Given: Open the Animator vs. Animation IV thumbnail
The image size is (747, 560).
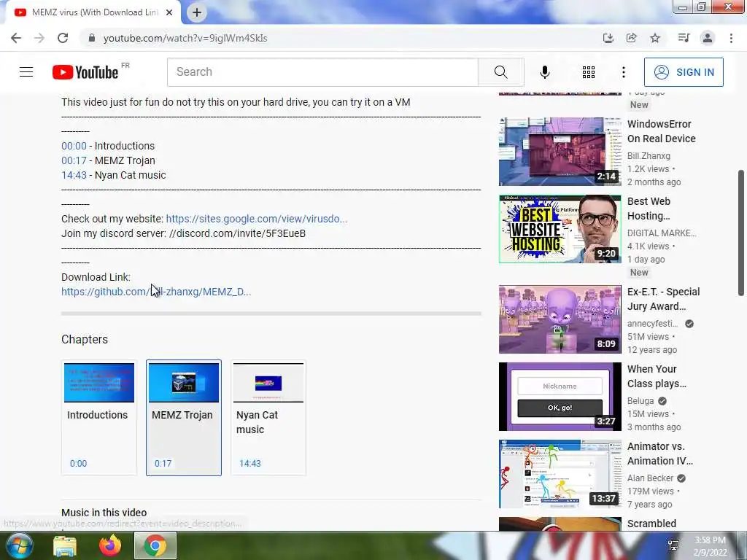Looking at the screenshot, I should (560, 474).
